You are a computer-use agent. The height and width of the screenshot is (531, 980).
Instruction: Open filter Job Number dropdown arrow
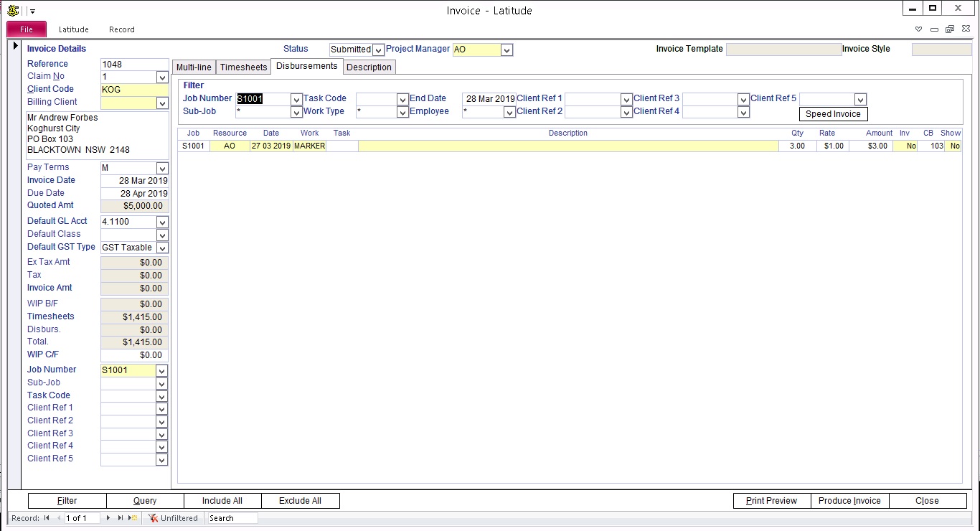(296, 99)
